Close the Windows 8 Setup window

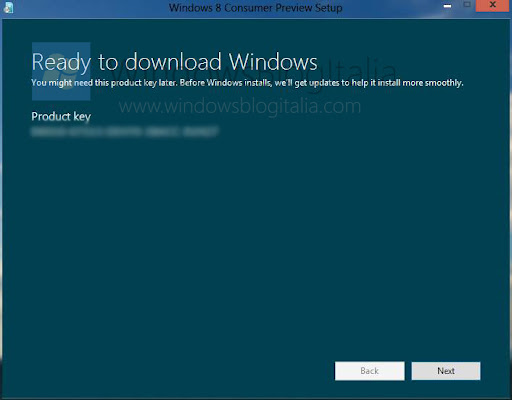tap(493, 5)
